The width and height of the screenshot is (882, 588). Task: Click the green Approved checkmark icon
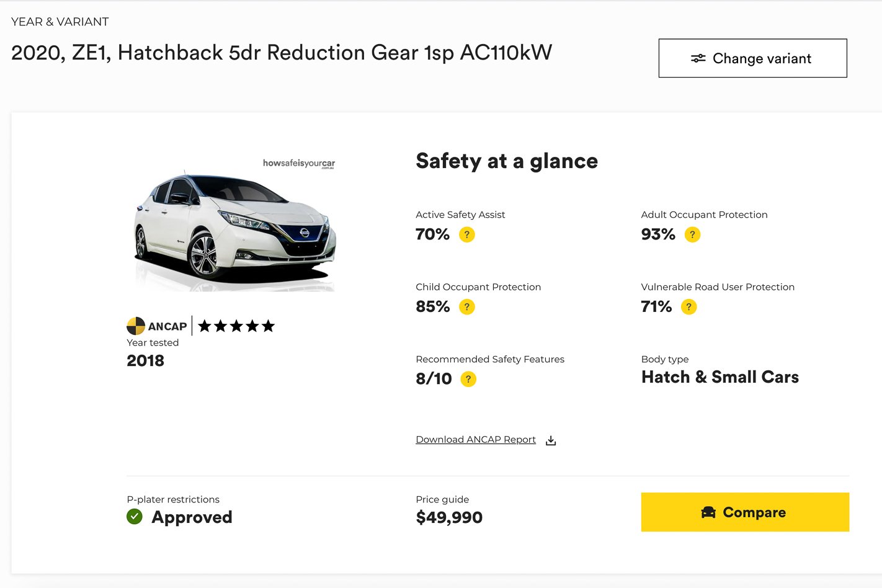pos(135,516)
